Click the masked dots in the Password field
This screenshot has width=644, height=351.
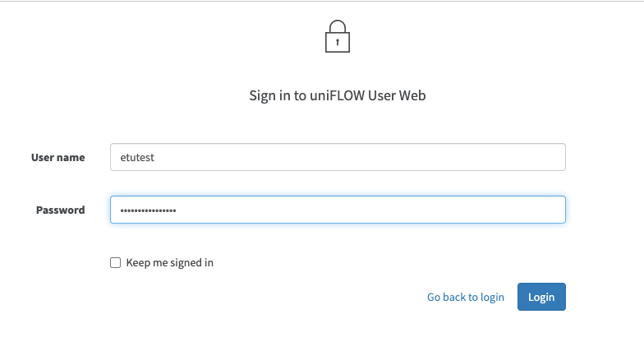pyautogui.click(x=148, y=210)
